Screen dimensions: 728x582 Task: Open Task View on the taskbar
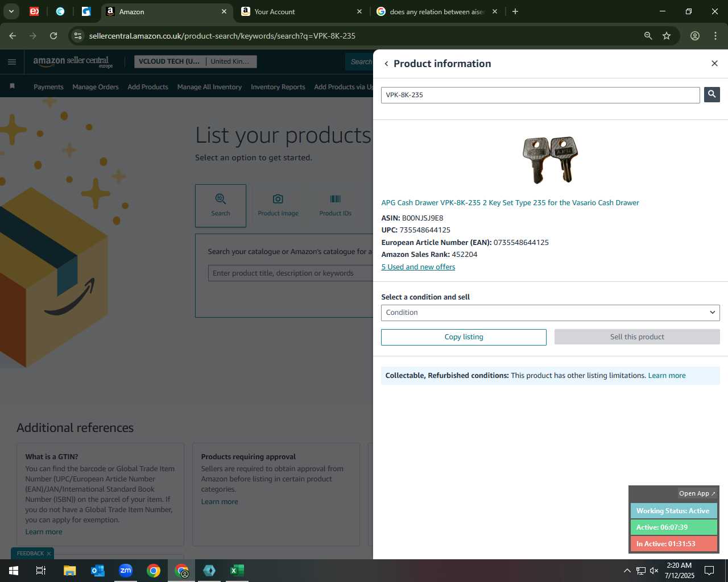[x=41, y=571]
